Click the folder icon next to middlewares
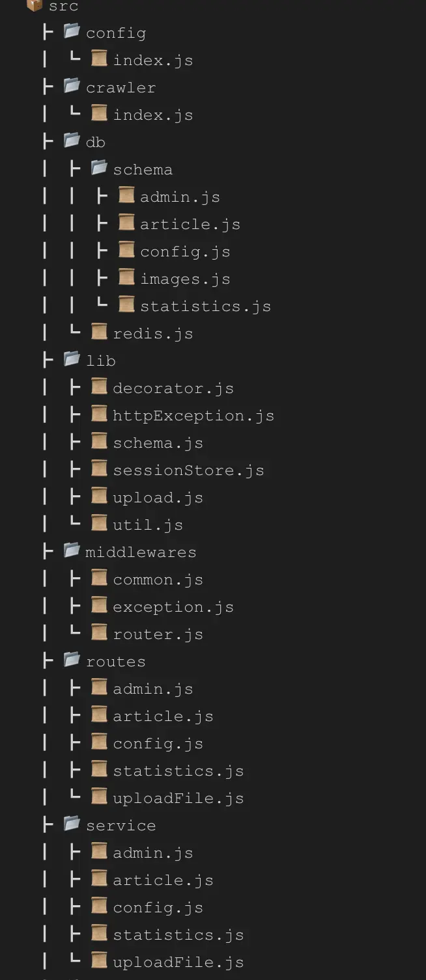 (x=72, y=551)
